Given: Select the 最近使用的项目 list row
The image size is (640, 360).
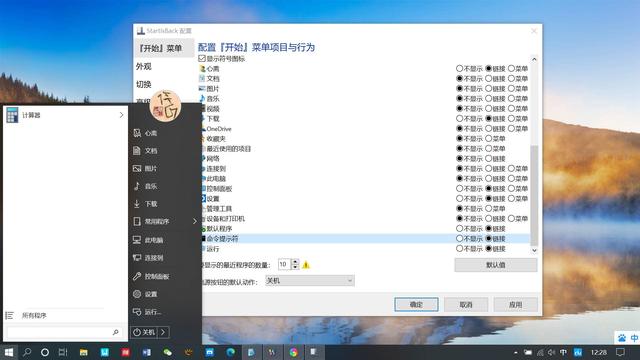Looking at the screenshot, I should pos(363,149).
